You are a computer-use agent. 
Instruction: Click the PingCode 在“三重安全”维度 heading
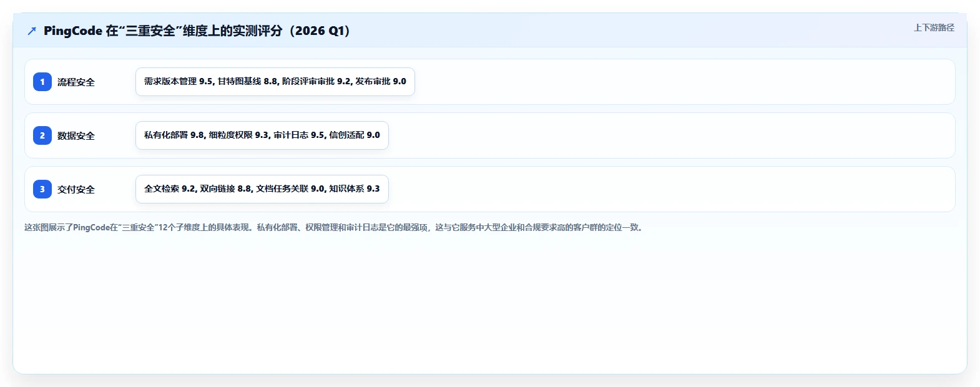coord(197,31)
